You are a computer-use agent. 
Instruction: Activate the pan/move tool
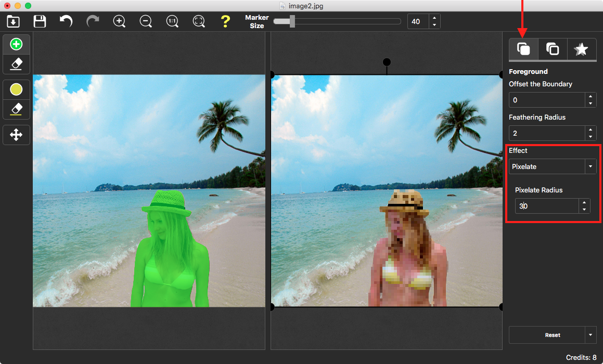click(x=16, y=135)
